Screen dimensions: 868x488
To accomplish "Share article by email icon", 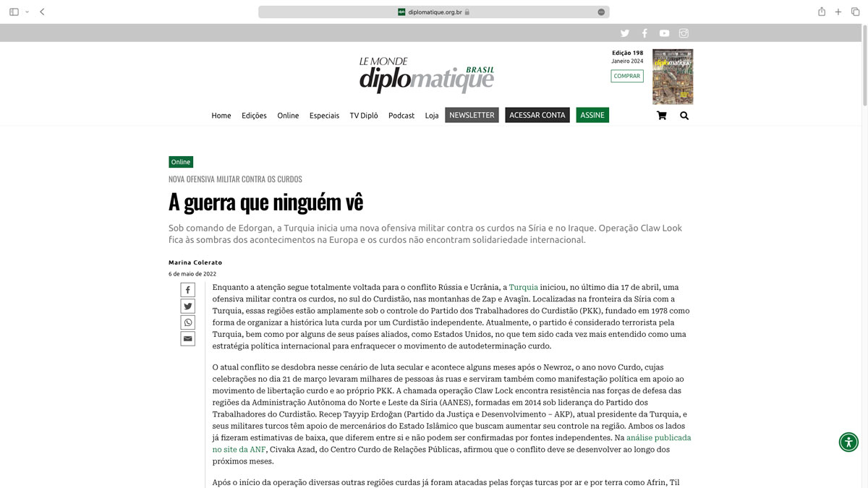I will tap(188, 339).
